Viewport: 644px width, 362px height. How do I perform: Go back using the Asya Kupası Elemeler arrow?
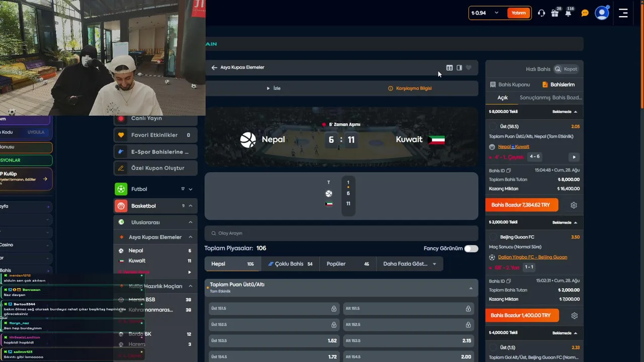click(214, 67)
